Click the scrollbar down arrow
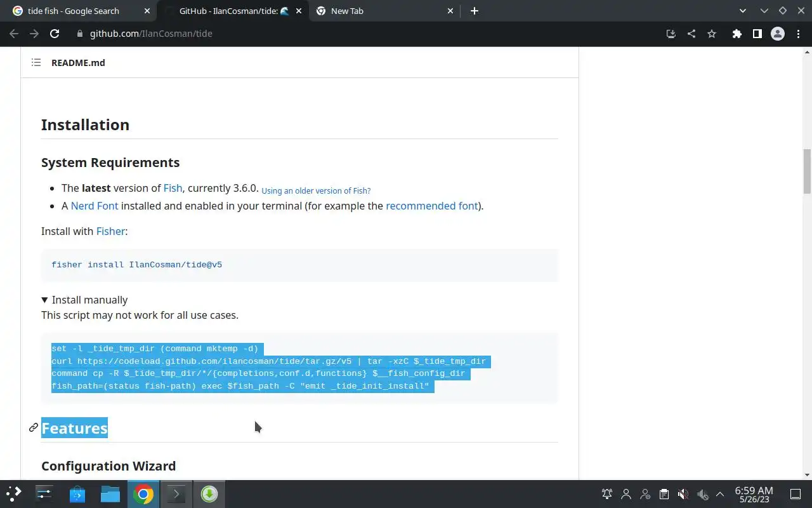The image size is (812, 508). 807,475
